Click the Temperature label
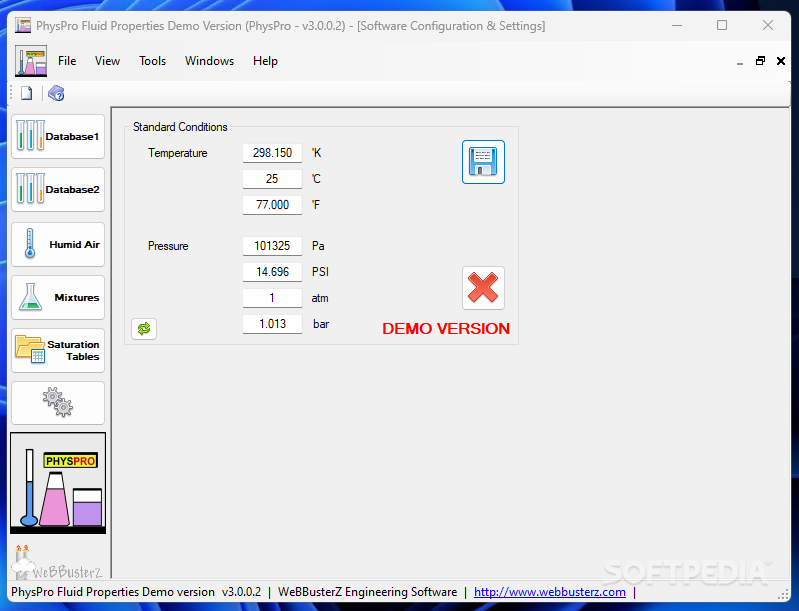 (178, 153)
